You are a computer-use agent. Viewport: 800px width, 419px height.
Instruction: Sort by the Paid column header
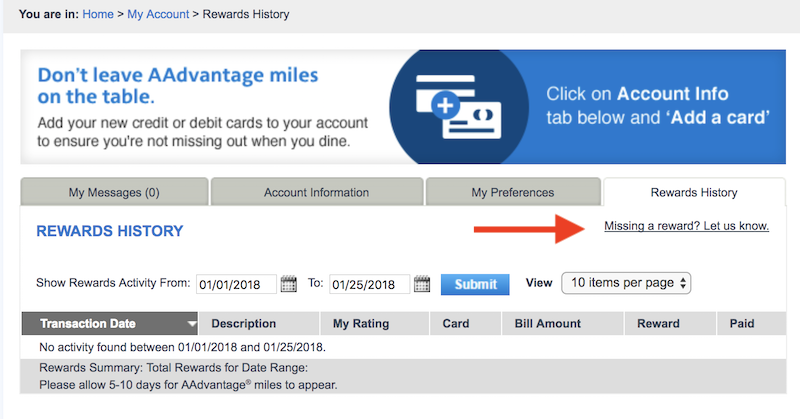[x=751, y=324]
